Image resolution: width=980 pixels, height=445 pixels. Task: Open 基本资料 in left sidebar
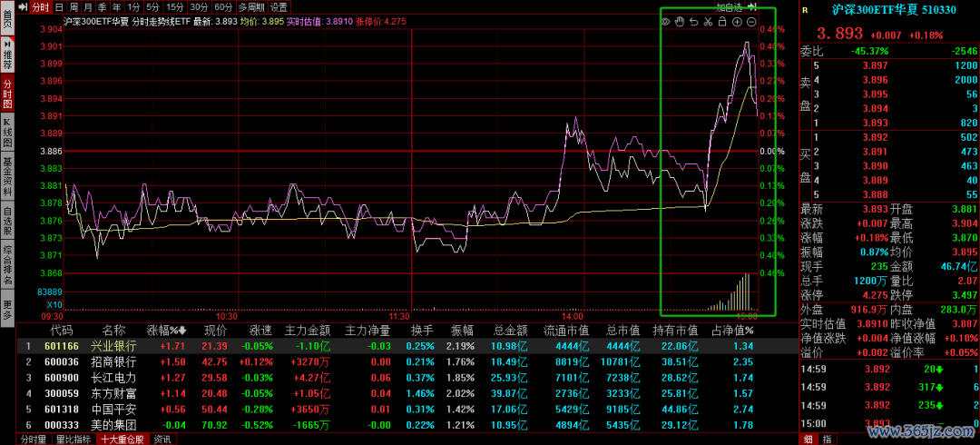pos(7,177)
